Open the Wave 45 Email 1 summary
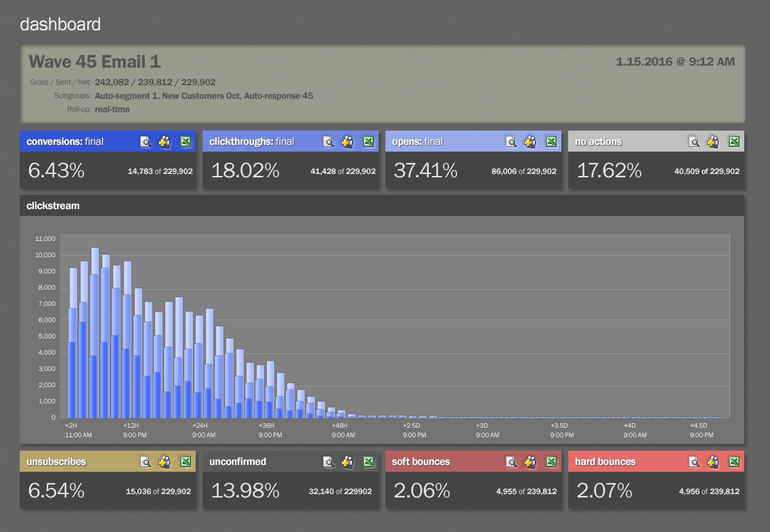This screenshot has height=532, width=770. [94, 62]
